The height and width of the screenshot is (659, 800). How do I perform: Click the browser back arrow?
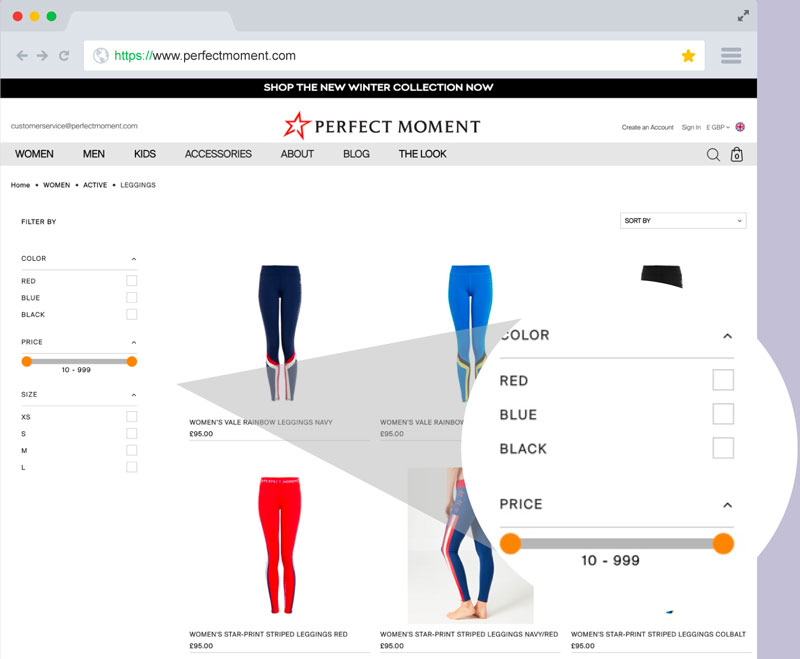point(22,56)
